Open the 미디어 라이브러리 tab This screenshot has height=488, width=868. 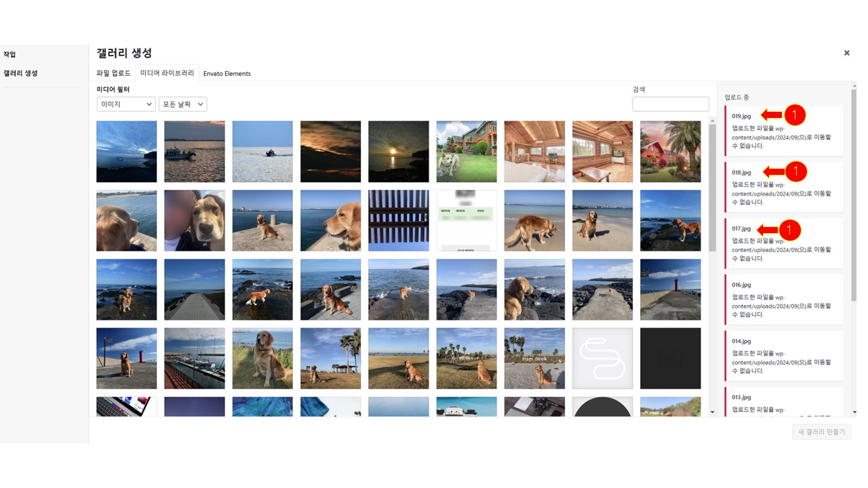[167, 73]
